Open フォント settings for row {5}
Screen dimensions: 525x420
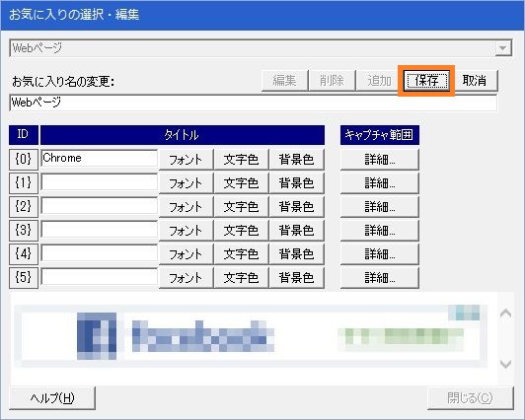[186, 278]
